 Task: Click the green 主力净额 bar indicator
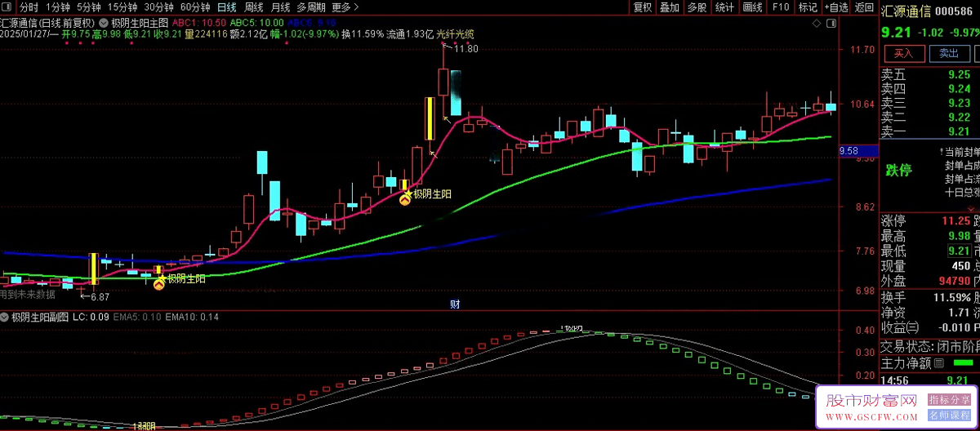(x=962, y=362)
